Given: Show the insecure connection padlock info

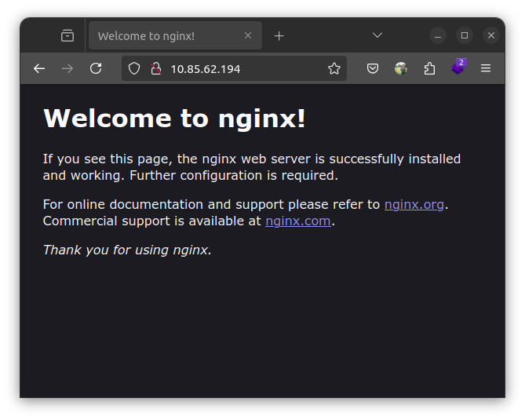Looking at the screenshot, I should click(x=156, y=68).
